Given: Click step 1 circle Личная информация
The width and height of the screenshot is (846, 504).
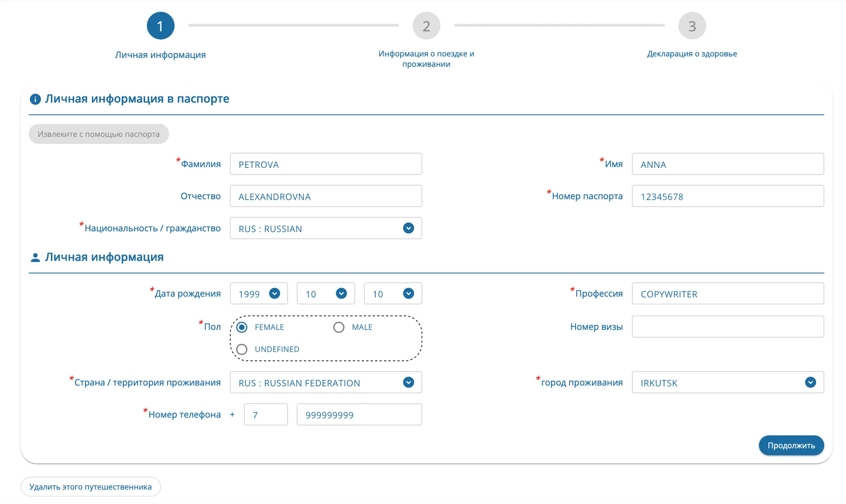Looking at the screenshot, I should (x=160, y=26).
